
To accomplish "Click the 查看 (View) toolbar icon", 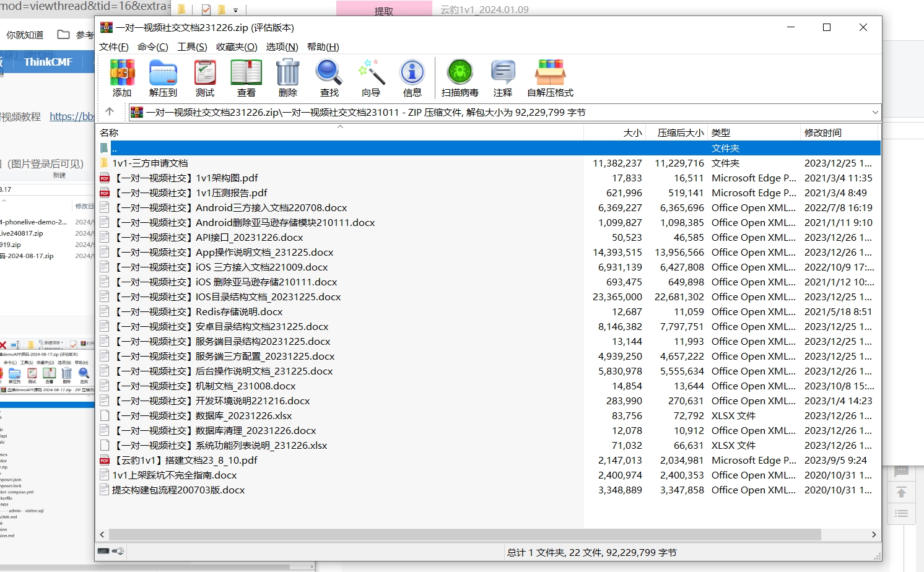I will click(x=246, y=73).
